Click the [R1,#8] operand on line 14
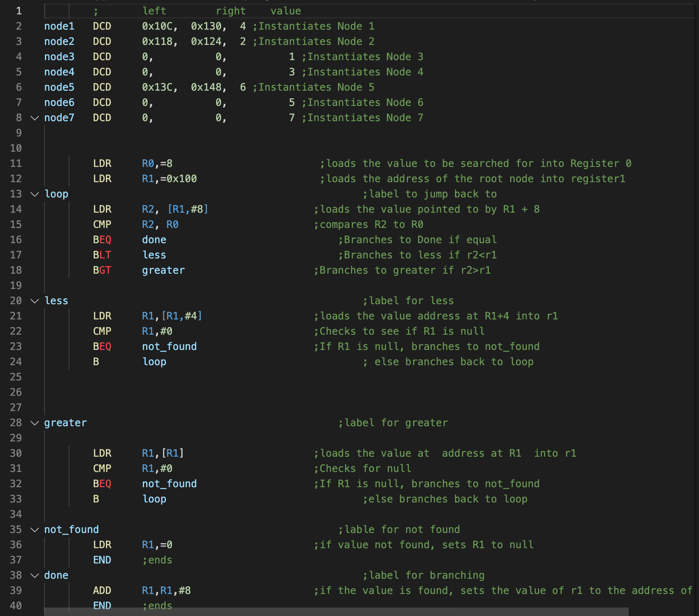Image resolution: width=699 pixels, height=616 pixels. coord(188,209)
